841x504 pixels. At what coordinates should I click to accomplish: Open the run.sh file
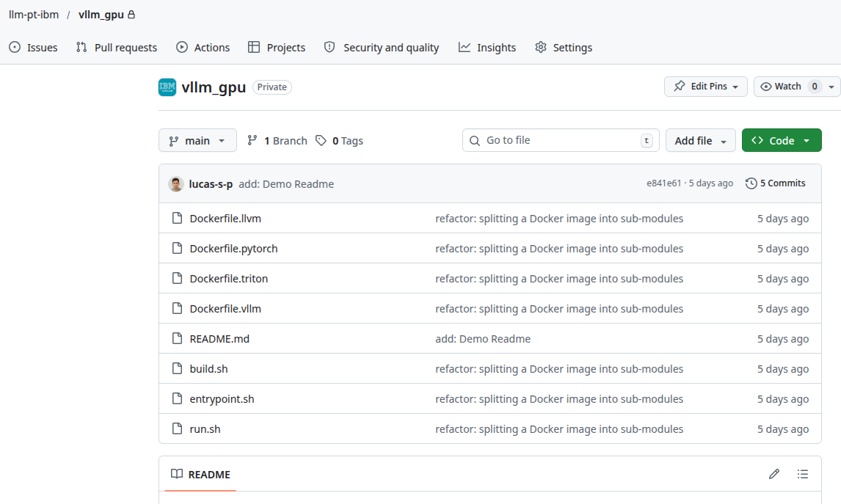click(205, 428)
